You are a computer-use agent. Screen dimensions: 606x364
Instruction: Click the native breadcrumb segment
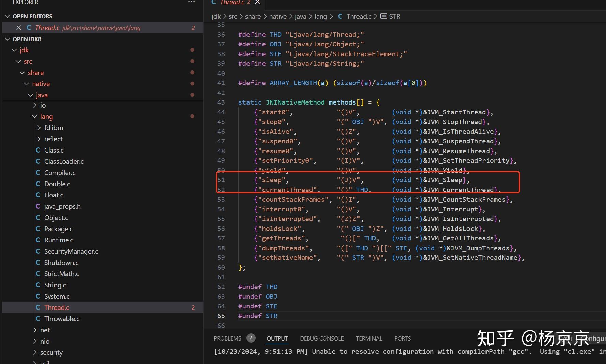click(277, 16)
